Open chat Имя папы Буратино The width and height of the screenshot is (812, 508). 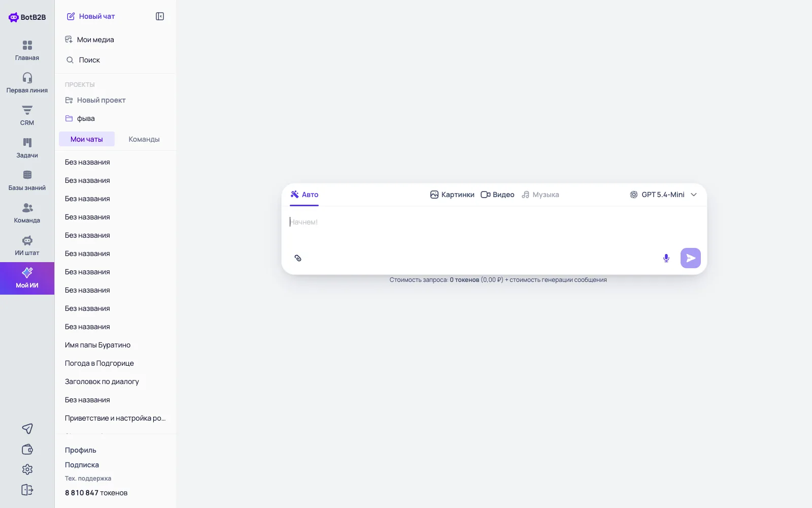pos(115,345)
